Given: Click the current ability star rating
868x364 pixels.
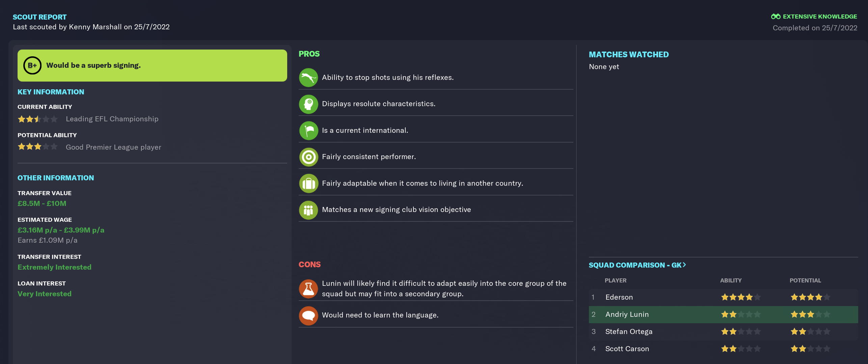Looking at the screenshot, I should click(x=37, y=119).
